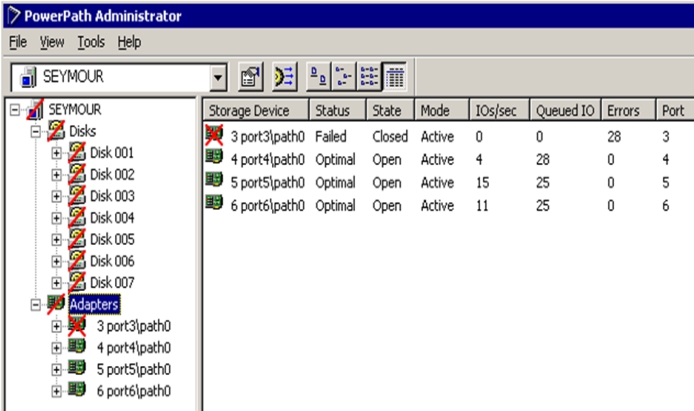Click the Disk 006 icon
This screenshot has height=411, width=694.
pos(77,261)
